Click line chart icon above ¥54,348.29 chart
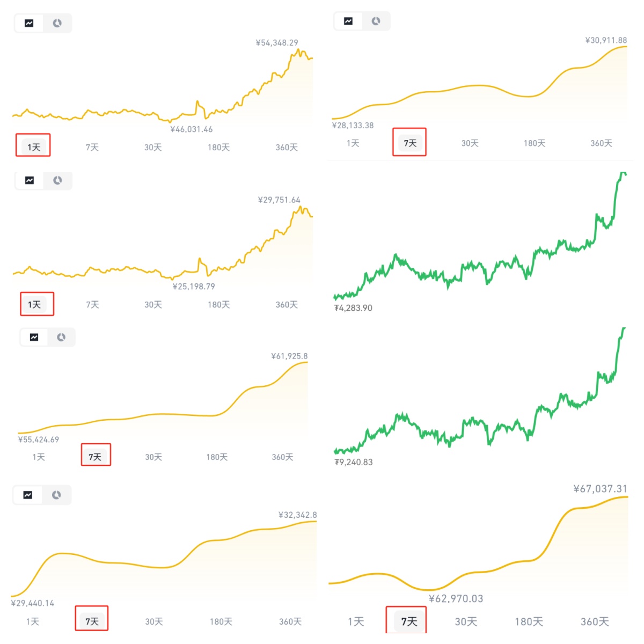This screenshot has width=644, height=644. click(x=29, y=23)
